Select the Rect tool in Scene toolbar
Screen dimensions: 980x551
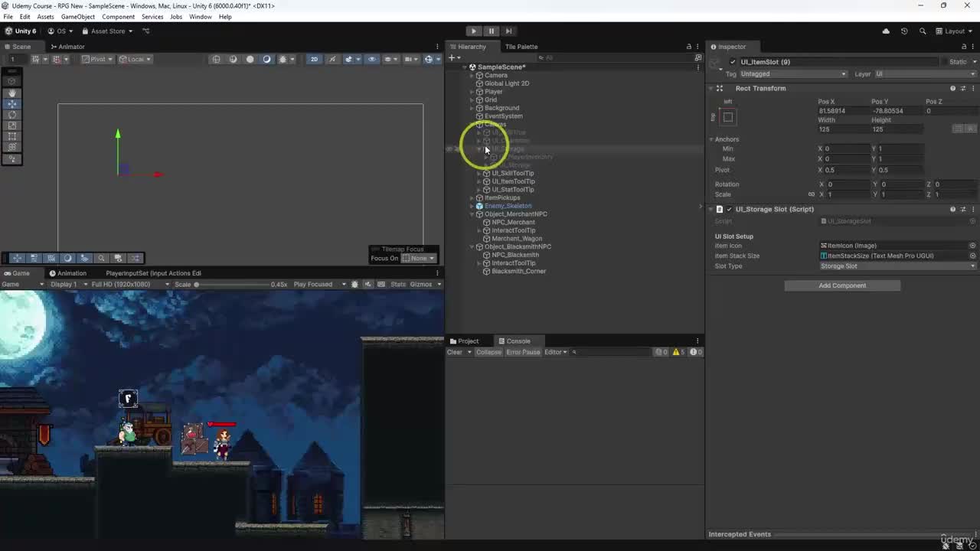click(12, 136)
